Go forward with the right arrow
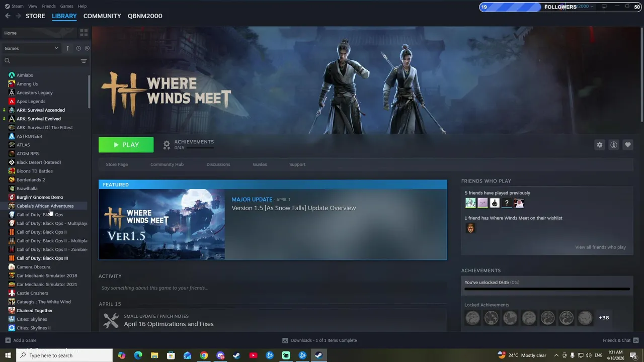The height and width of the screenshot is (362, 644). coord(19,16)
